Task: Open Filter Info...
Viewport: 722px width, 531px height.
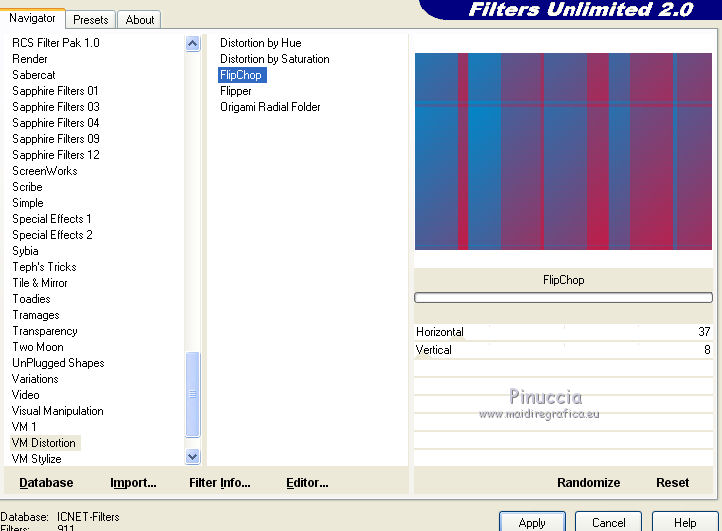Action: click(x=220, y=483)
